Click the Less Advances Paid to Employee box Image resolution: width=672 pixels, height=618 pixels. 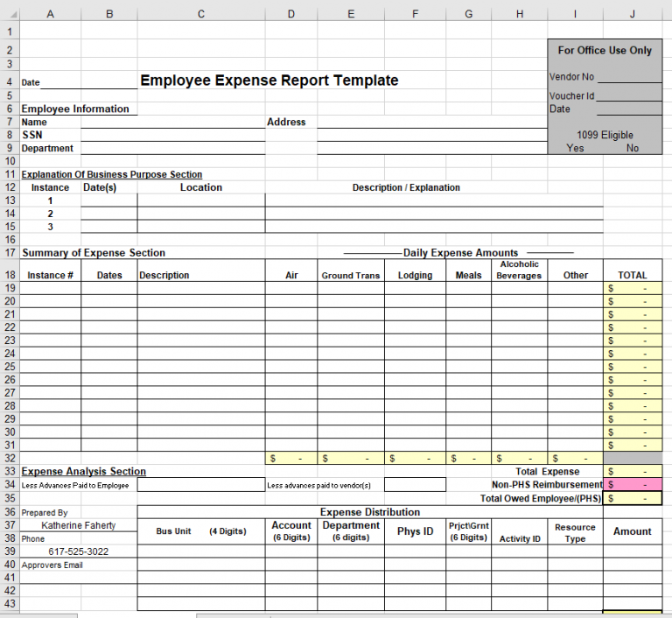201,485
